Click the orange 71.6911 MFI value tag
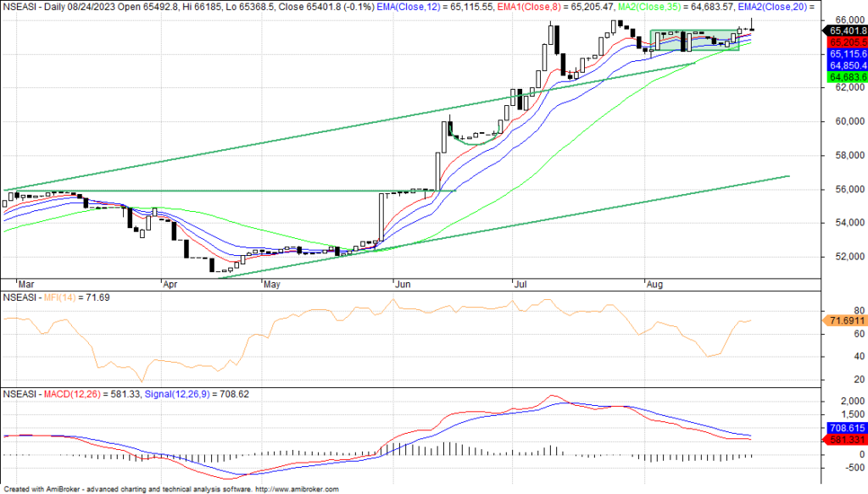 (843, 321)
